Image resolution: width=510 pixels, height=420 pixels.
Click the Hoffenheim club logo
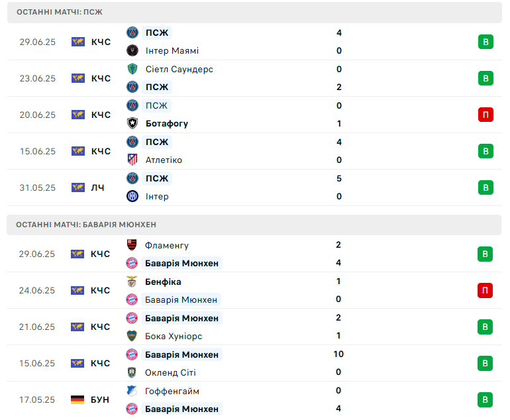[132, 391]
